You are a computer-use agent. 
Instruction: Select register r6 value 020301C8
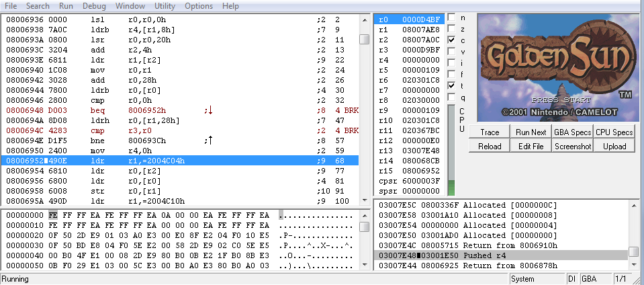tap(421, 80)
